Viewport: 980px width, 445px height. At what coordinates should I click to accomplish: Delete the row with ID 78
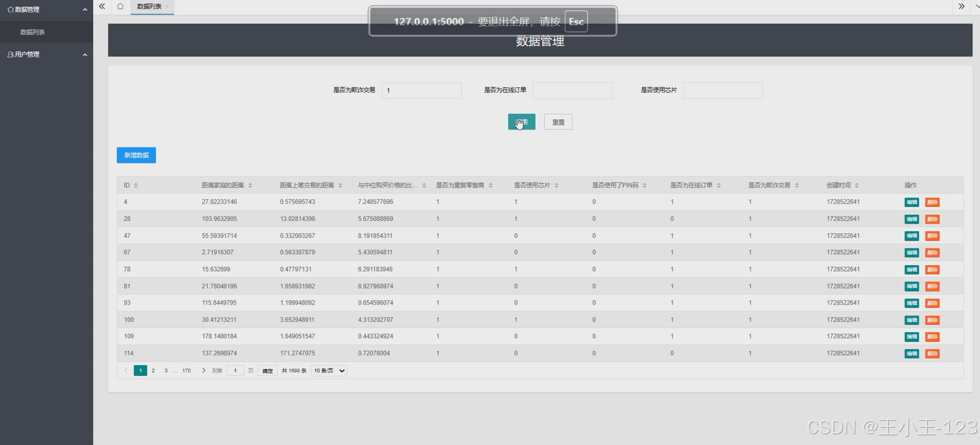pyautogui.click(x=932, y=269)
